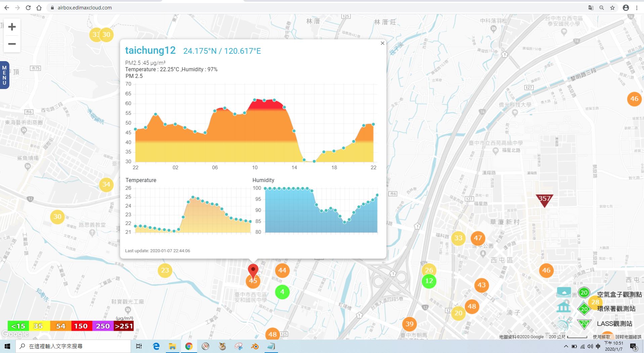The width and height of the screenshot is (644, 353).
Task: Expand hidden system tray icons arrow
Action: (566, 346)
